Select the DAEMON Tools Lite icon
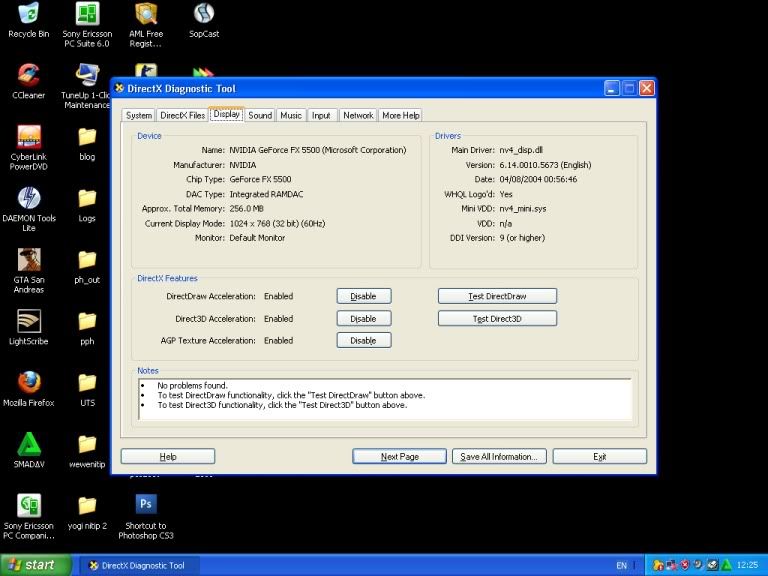Viewport: 768px width, 576px height. coord(29,210)
